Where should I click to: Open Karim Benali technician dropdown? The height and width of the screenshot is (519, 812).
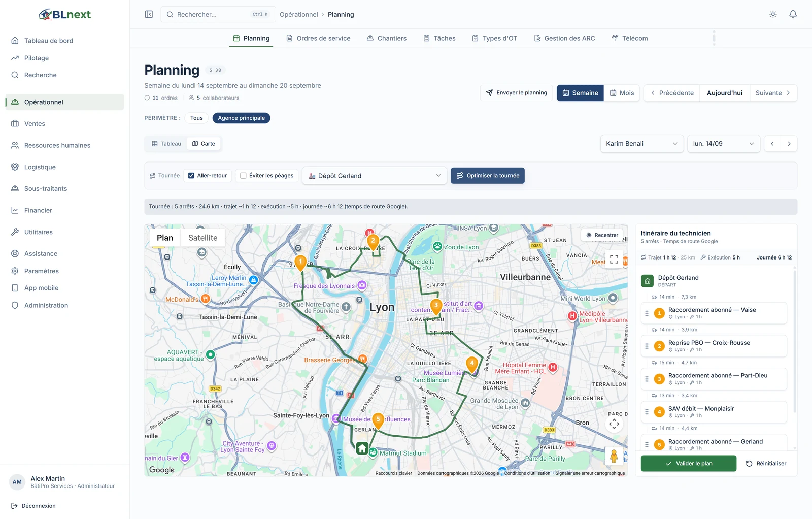tap(642, 144)
